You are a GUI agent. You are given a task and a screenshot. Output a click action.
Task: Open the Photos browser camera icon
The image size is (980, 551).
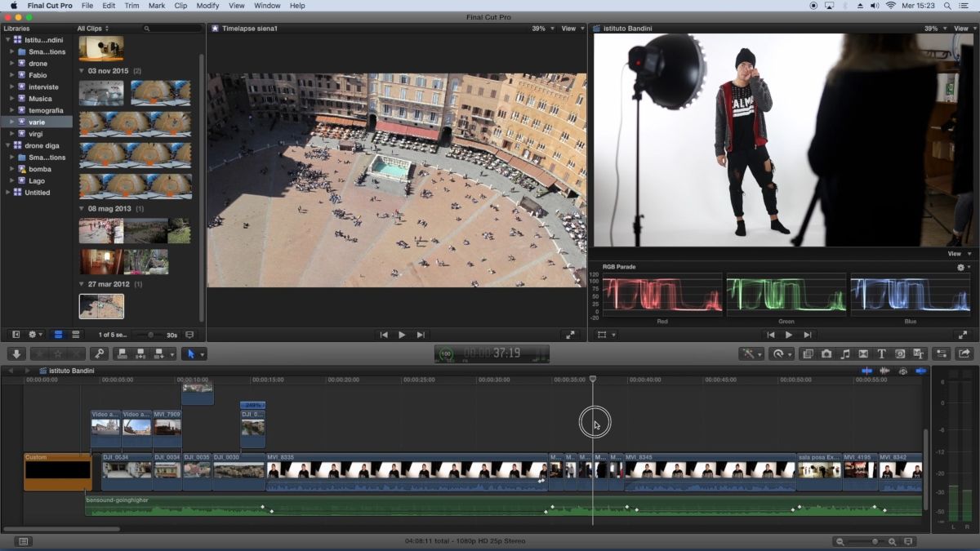tap(826, 354)
